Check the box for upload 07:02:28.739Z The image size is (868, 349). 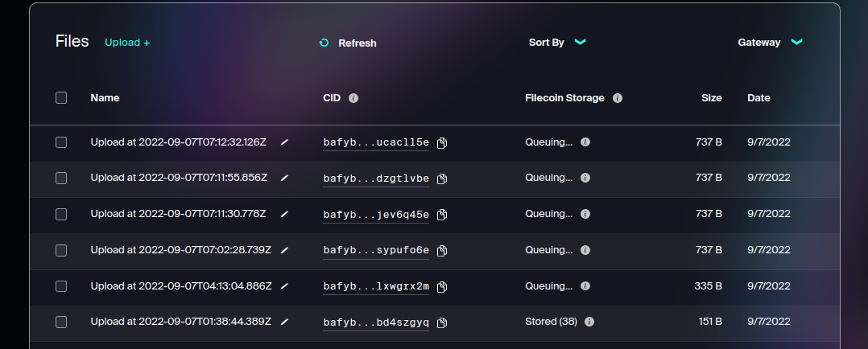(61, 251)
